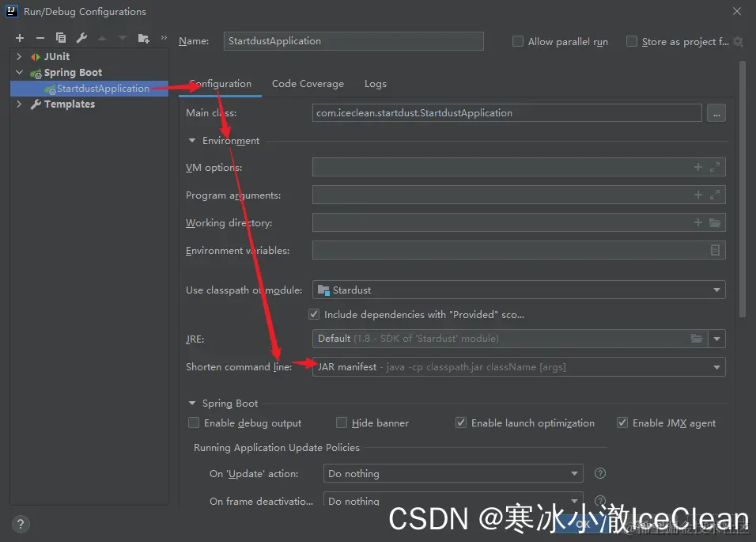Copy the selected configuration

[x=61, y=38]
